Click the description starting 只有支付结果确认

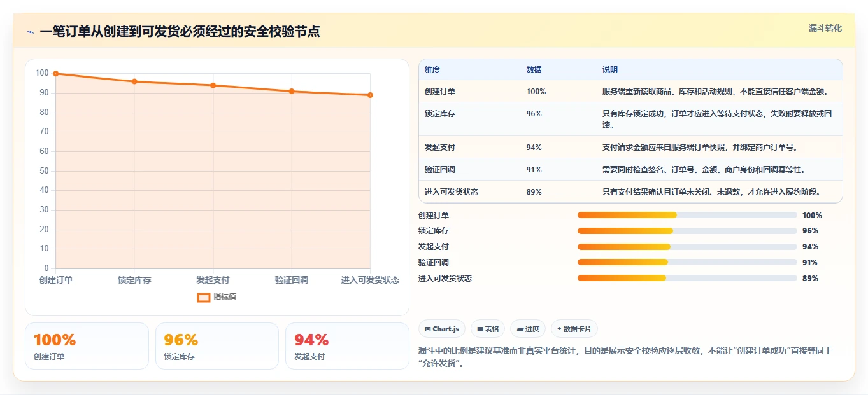pos(712,192)
